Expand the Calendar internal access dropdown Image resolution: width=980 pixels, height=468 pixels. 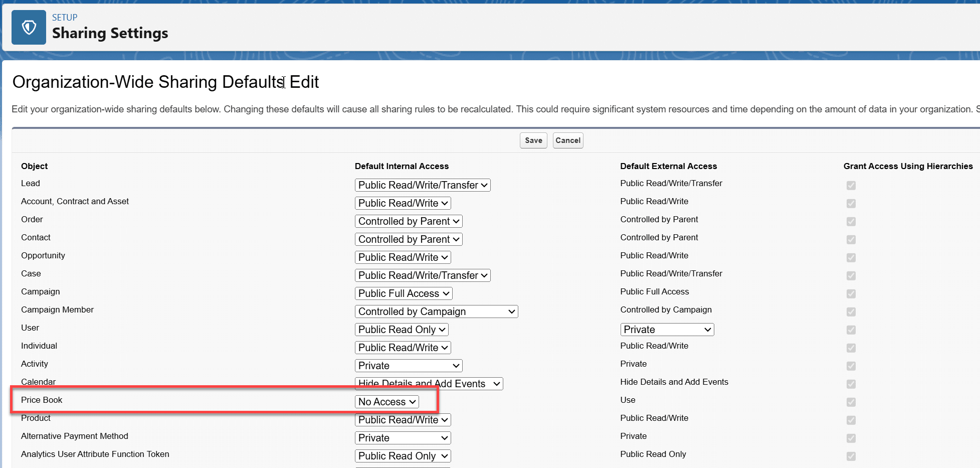click(x=429, y=384)
